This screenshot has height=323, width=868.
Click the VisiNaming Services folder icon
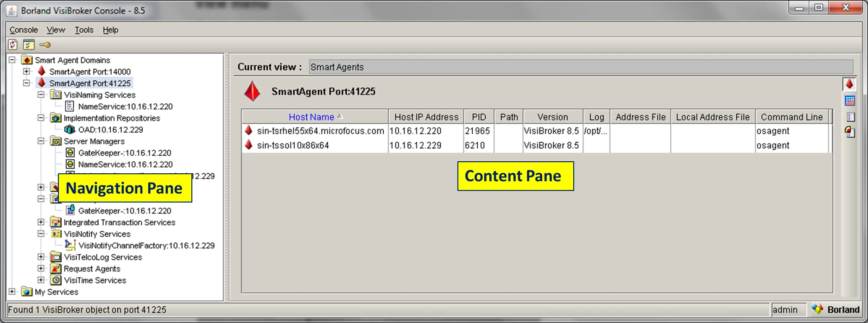56,95
